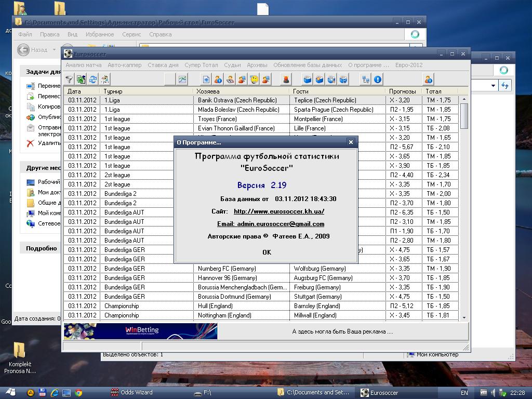Open the address dropdown in rear Explorer window

point(494,86)
